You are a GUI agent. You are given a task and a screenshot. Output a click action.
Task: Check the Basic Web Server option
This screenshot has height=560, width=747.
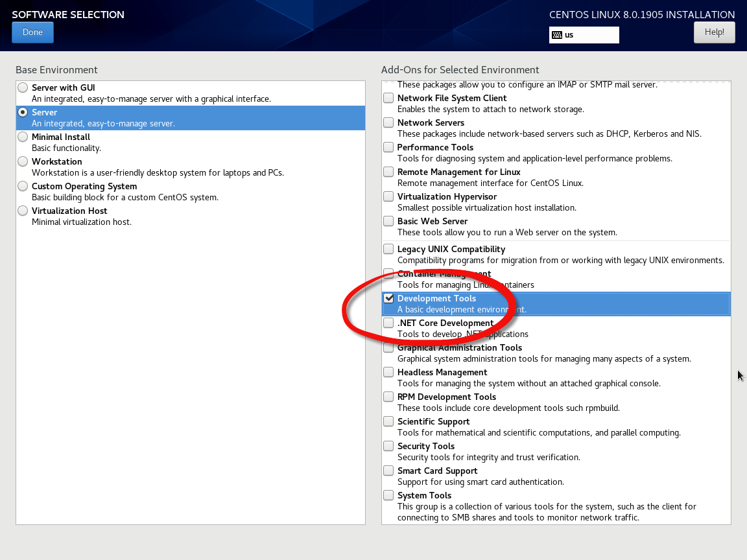388,221
